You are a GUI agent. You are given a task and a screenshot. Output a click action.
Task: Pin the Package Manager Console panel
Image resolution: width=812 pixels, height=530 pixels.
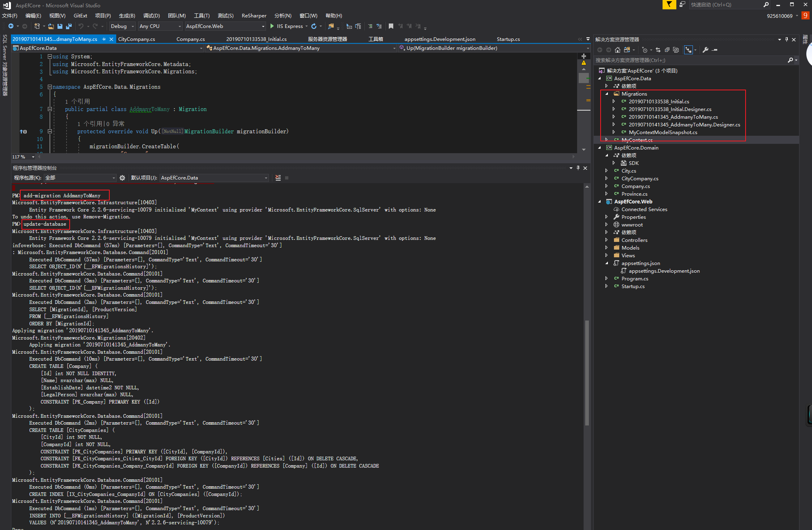[578, 168]
